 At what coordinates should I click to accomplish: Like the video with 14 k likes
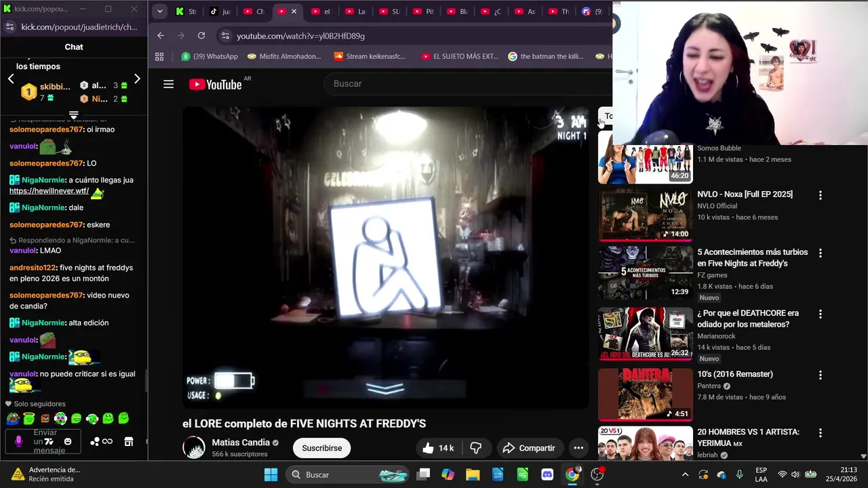[437, 448]
